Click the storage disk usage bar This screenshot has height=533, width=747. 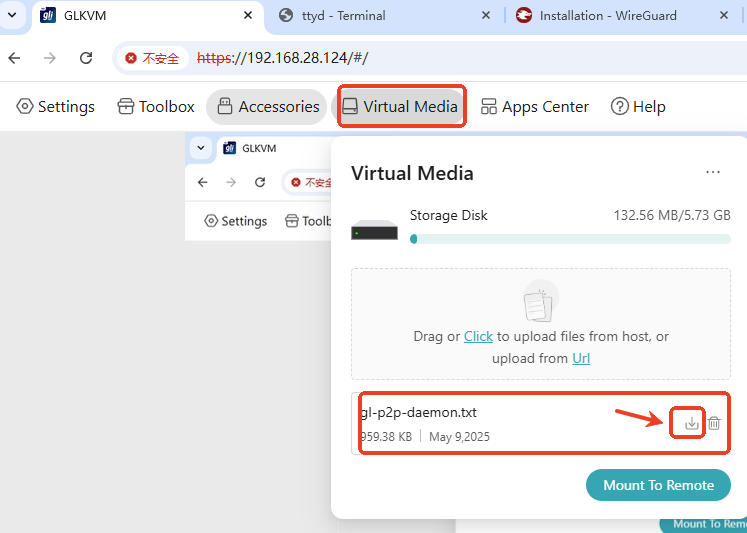point(570,239)
